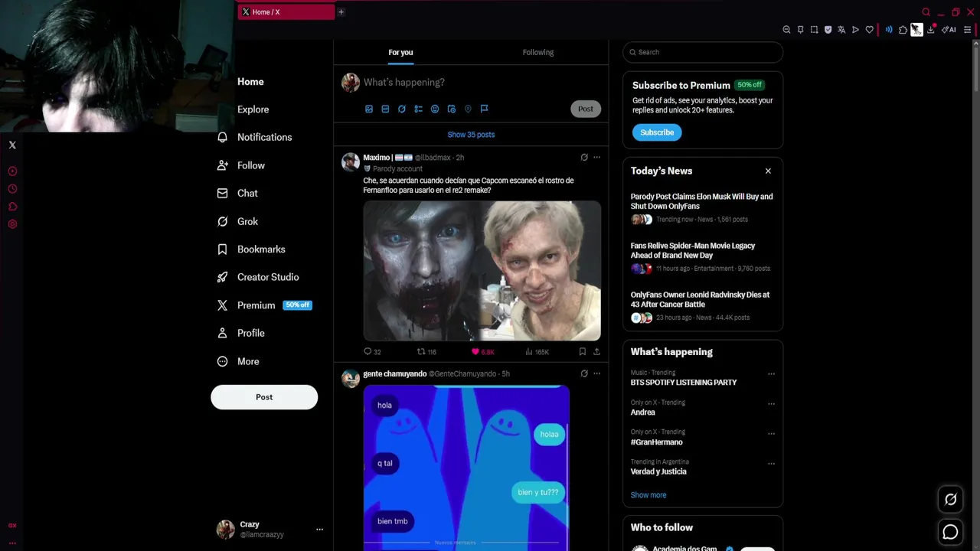Toggle the blue sound wave icon in toolbar
980x551 pixels.
click(889, 30)
